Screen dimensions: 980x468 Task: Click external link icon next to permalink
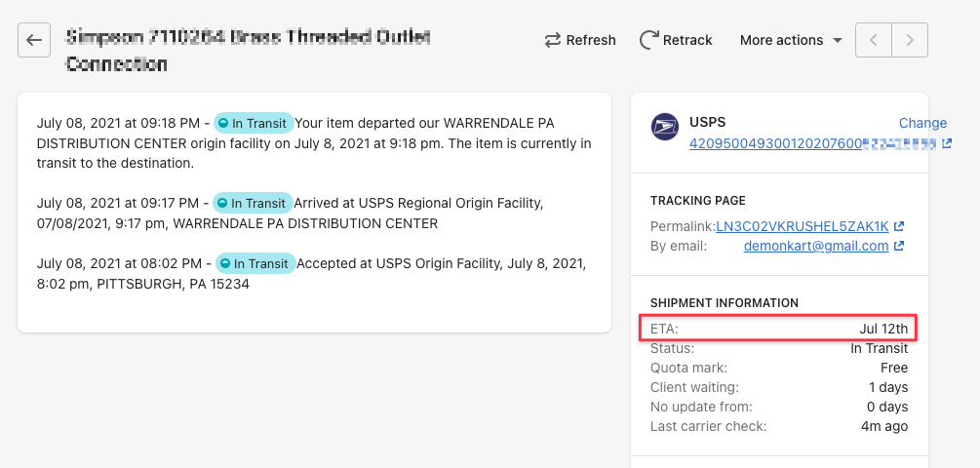click(899, 225)
